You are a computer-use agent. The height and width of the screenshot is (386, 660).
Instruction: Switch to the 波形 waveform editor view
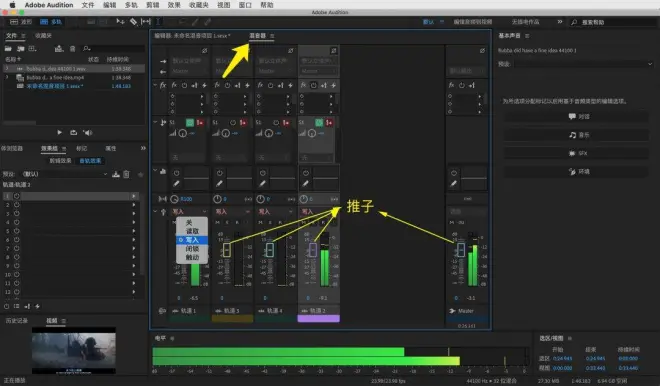[x=21, y=21]
